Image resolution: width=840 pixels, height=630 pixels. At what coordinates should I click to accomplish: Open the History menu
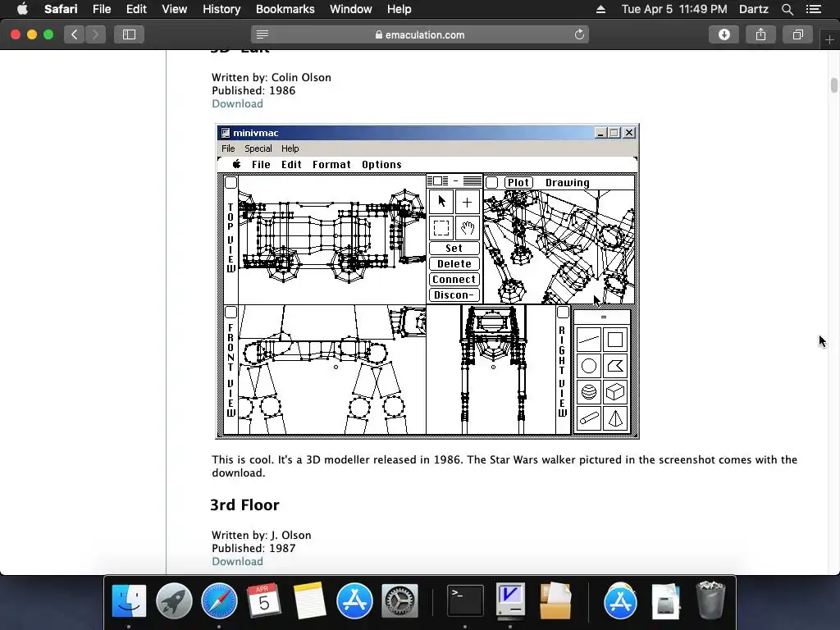coord(221,9)
